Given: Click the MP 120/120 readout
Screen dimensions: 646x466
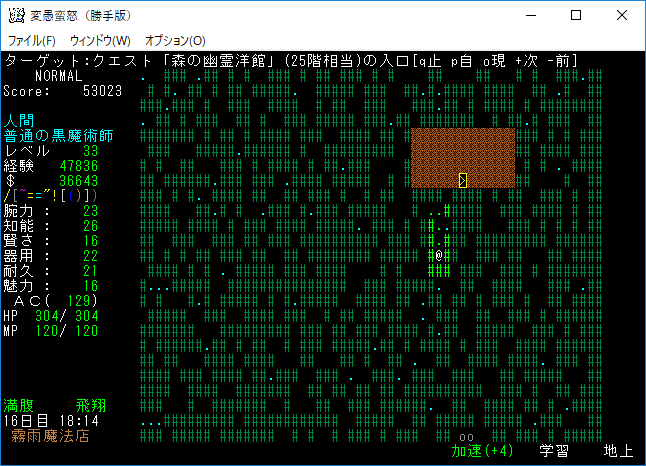Looking at the screenshot, I should point(50,331).
